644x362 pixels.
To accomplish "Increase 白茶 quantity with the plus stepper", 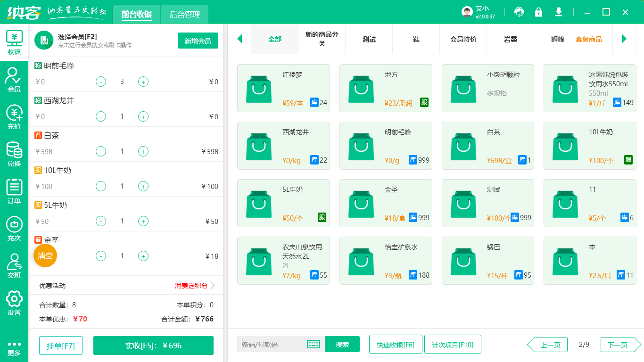I will point(143,151).
